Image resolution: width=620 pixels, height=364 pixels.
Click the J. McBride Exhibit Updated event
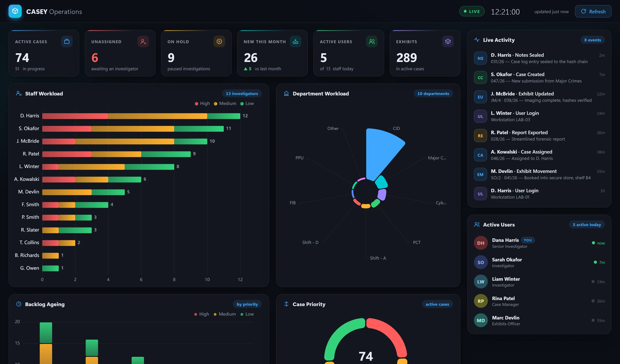point(539,97)
